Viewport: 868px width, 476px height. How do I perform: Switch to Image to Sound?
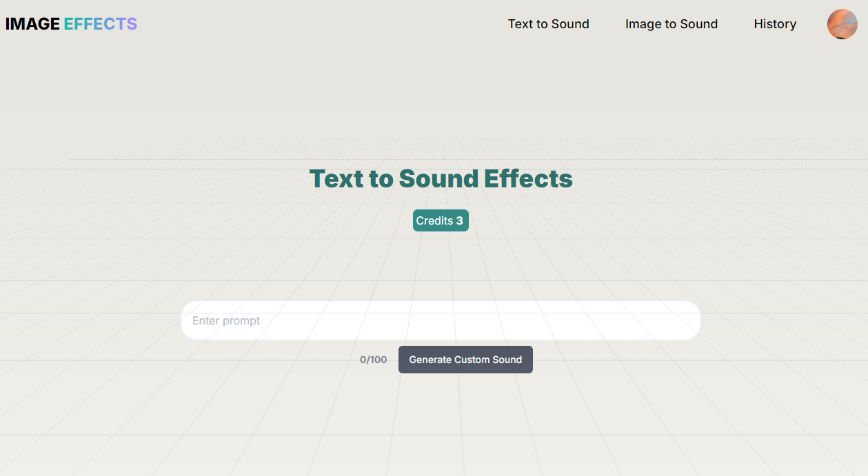click(x=671, y=24)
